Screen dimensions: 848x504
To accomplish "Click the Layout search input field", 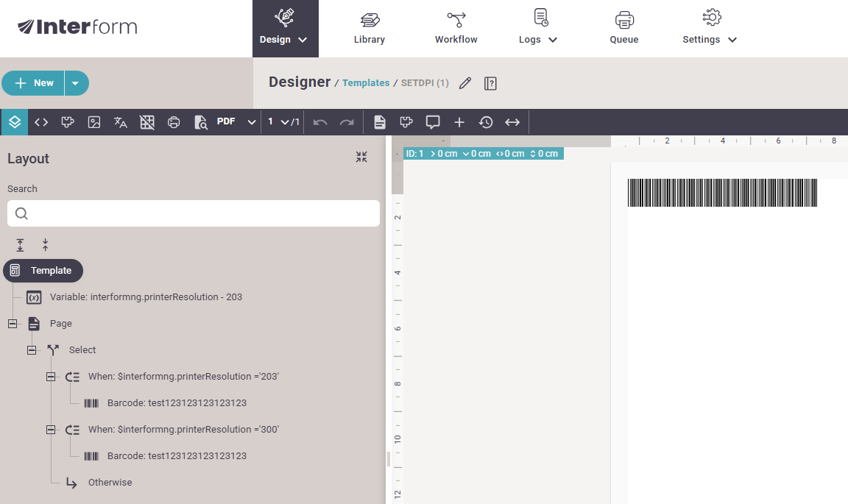I will 194,213.
